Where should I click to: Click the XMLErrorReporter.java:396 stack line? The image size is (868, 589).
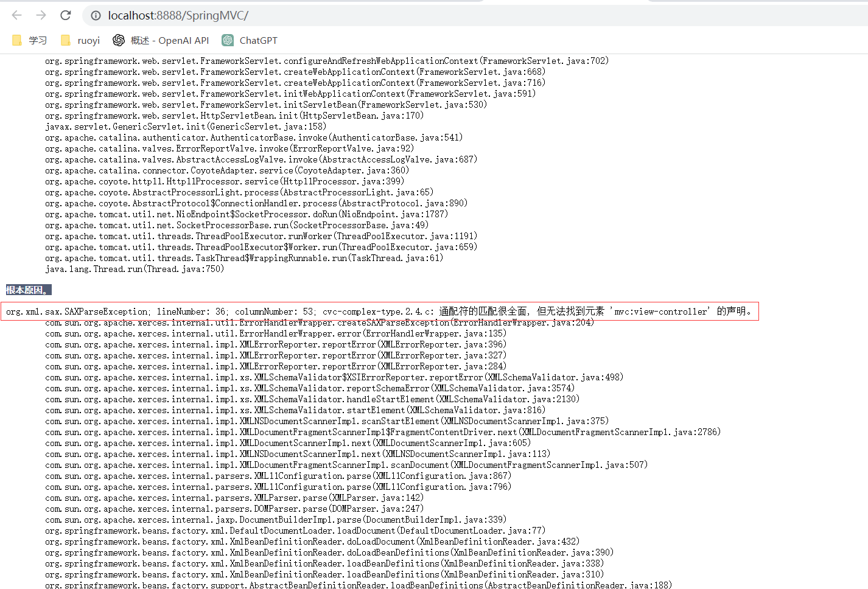[275, 344]
